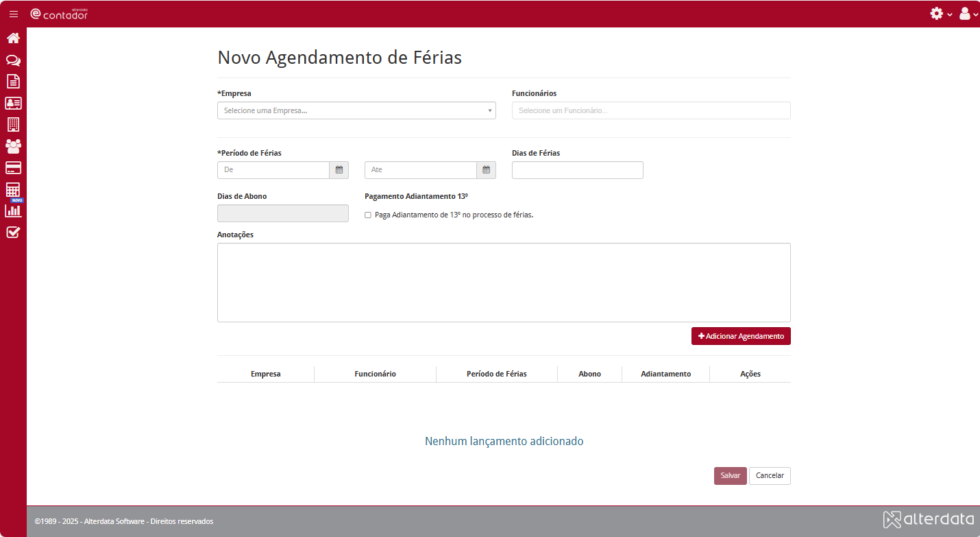The image size is (980, 537).
Task: Toggle the hamburger menu in the header
Action: [x=14, y=14]
